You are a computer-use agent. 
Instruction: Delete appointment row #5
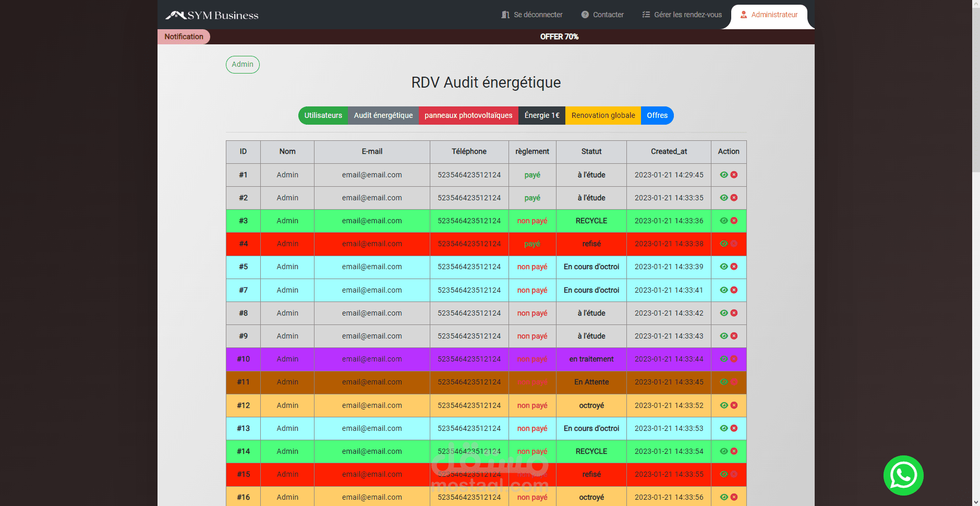tap(734, 267)
